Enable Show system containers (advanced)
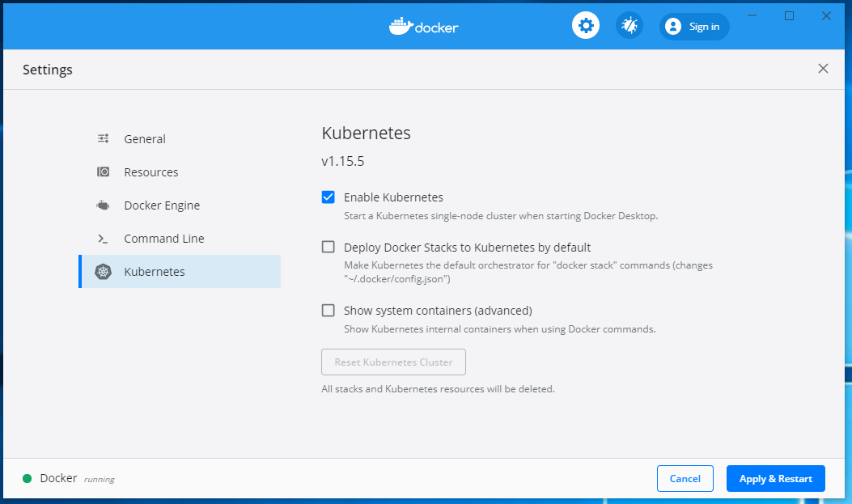 (329, 310)
